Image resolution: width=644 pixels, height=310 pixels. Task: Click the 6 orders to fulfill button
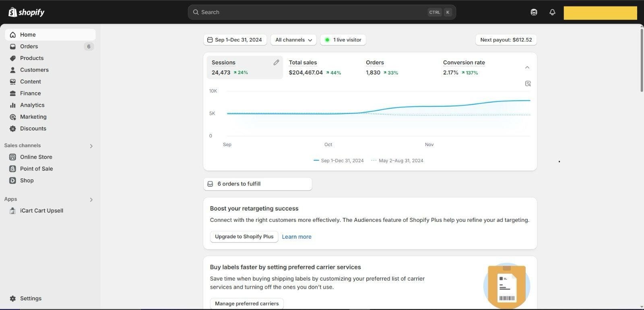tap(258, 184)
